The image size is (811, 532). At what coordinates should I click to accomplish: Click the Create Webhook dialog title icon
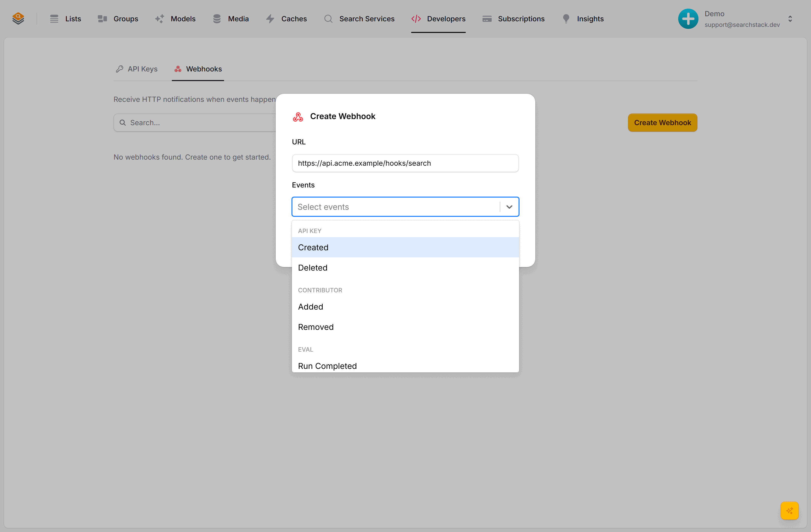(298, 117)
